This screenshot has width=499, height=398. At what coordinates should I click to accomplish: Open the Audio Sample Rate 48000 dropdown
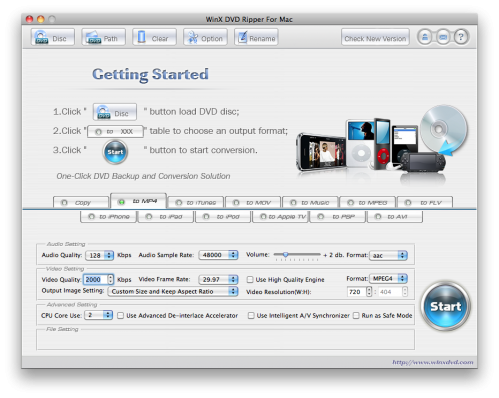pos(218,255)
